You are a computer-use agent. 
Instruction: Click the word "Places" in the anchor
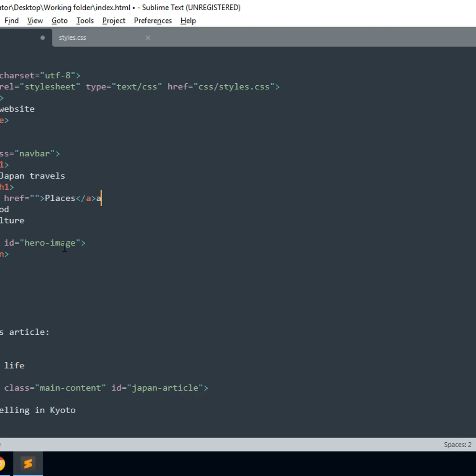[60, 198]
